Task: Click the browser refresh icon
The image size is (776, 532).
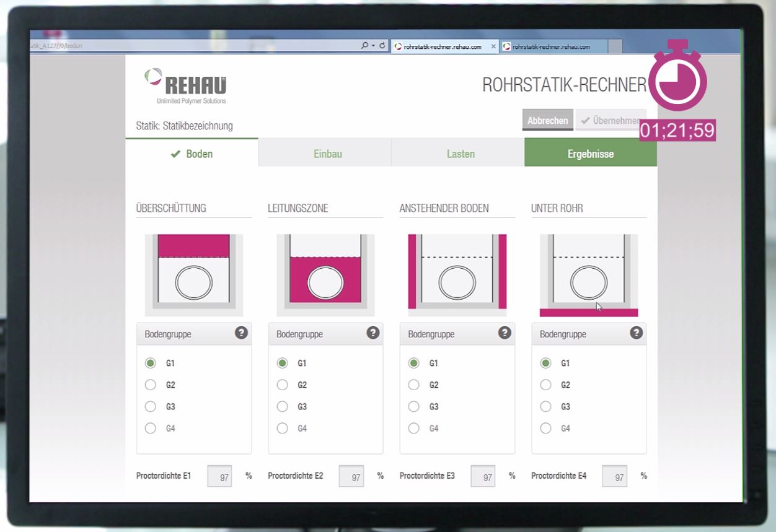Action: click(x=382, y=46)
